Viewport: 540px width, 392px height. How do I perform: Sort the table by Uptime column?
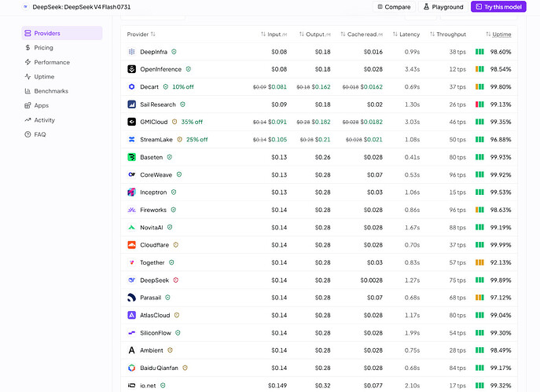pos(498,34)
